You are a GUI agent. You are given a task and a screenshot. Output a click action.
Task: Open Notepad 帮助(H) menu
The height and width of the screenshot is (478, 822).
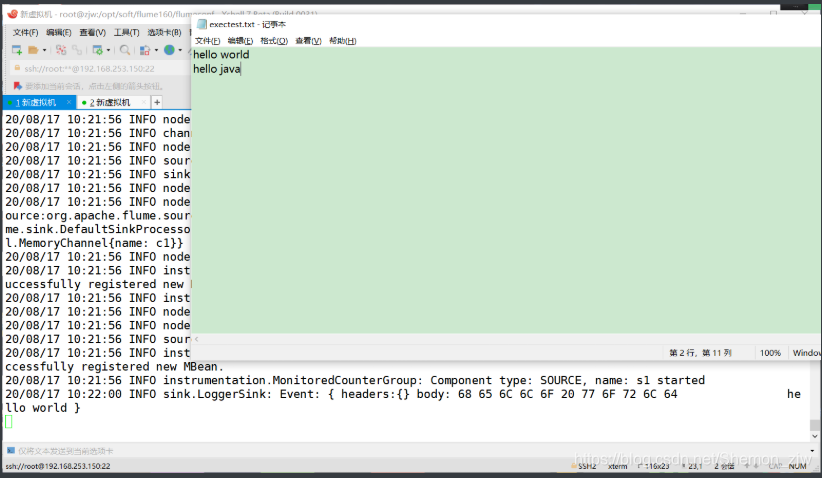click(x=342, y=41)
